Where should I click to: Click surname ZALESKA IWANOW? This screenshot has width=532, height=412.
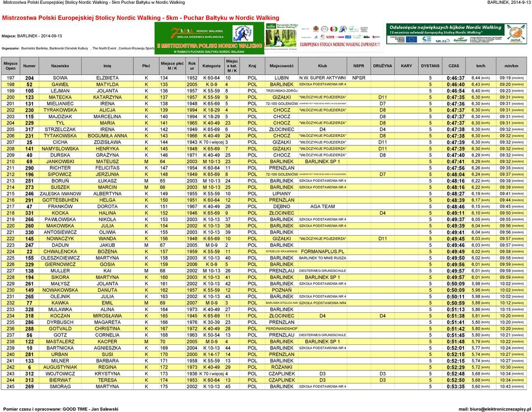tap(60, 194)
